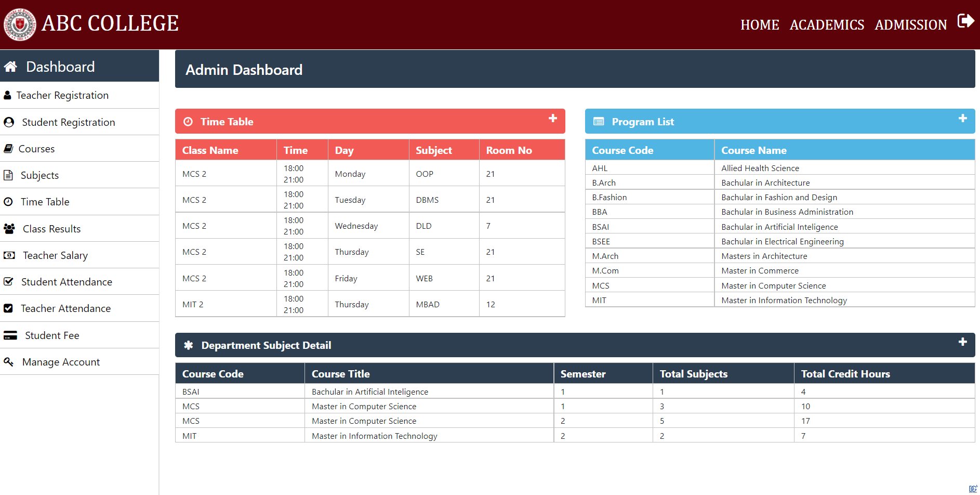This screenshot has width=980, height=495.
Task: Click the ABC College crest logo
Action: coord(20,24)
